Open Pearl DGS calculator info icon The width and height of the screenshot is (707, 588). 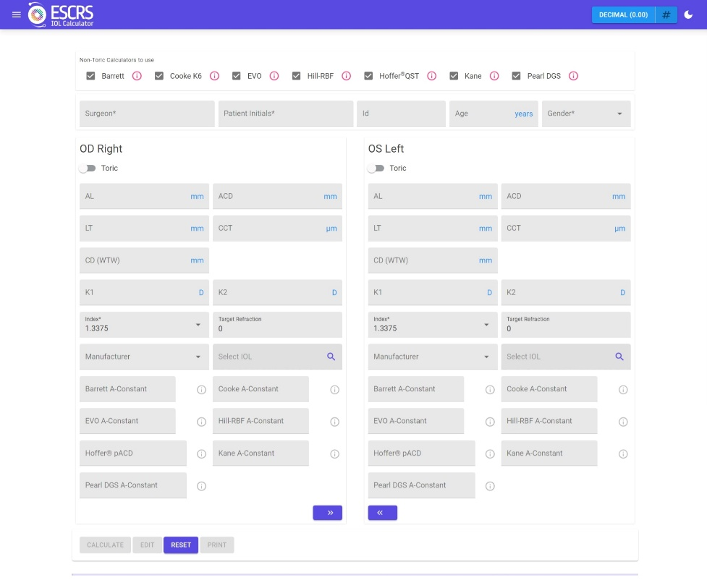(573, 76)
